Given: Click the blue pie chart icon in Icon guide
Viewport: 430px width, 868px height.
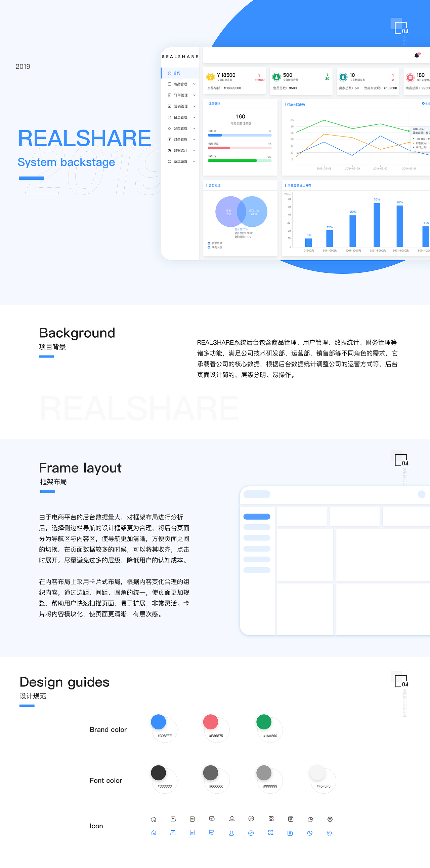Looking at the screenshot, I should coord(310,833).
